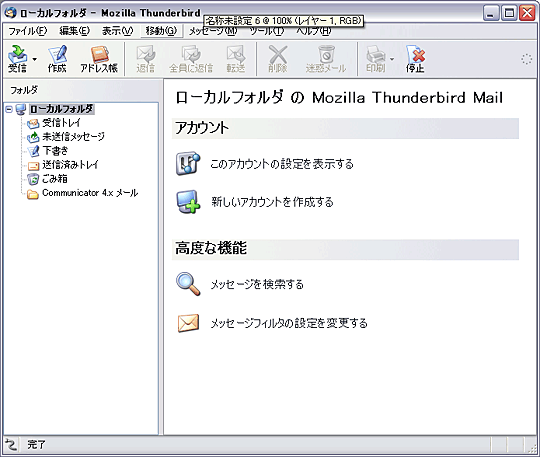
Task: Open the 移動(G) menu
Action: tap(161, 31)
